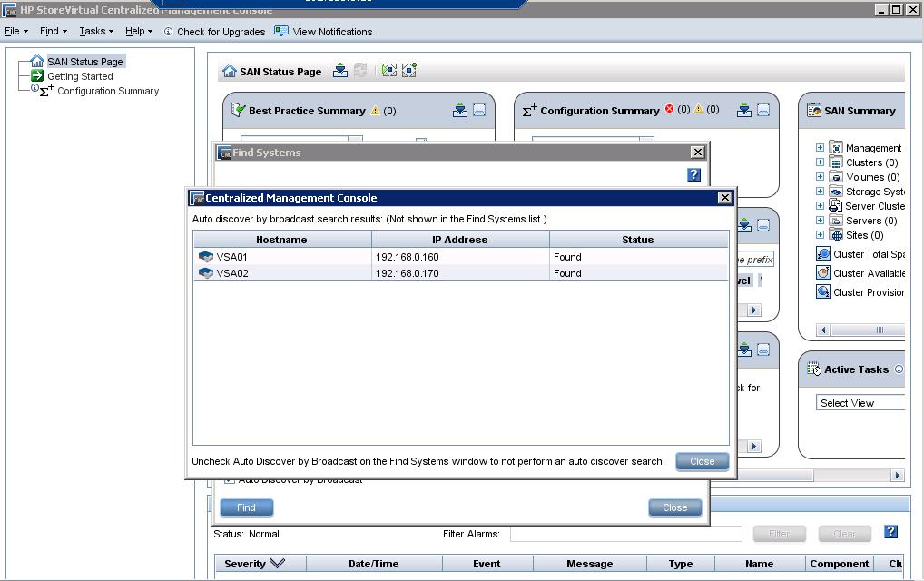Viewport: 924px width, 581px height.
Task: Open the Help menu
Action: (x=139, y=31)
